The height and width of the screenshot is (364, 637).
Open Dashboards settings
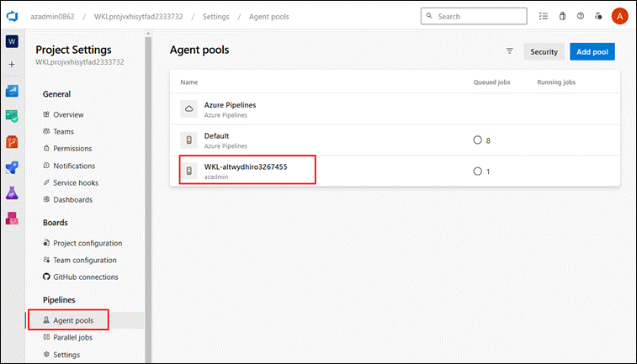67,199
